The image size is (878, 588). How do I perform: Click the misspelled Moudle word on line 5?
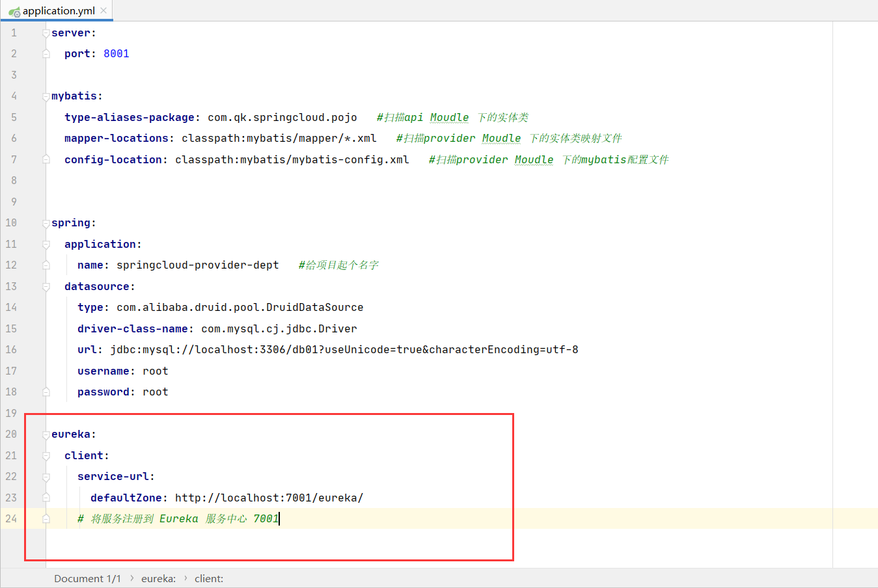pos(449,117)
